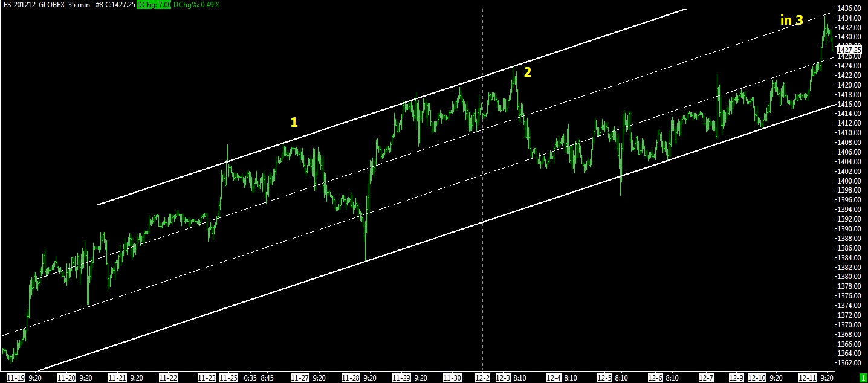Click the 1400.00 price axis label
Screen dimensions: 868x383
coord(850,181)
